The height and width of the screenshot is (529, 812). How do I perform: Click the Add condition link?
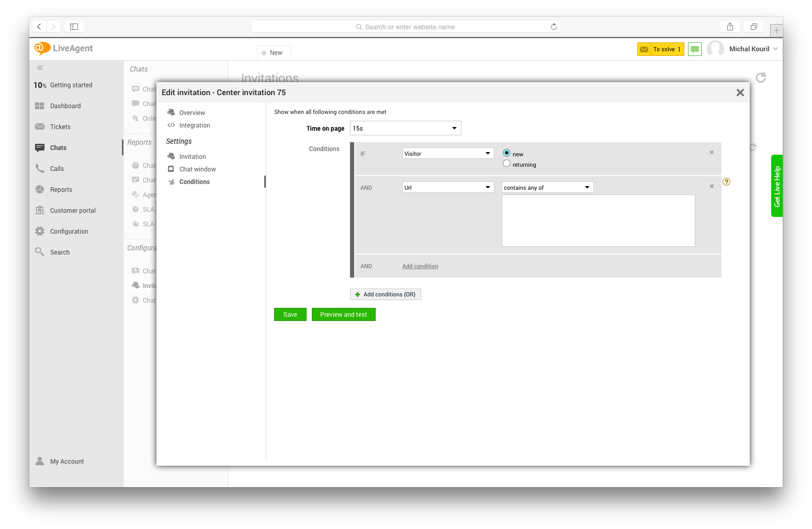(x=420, y=267)
